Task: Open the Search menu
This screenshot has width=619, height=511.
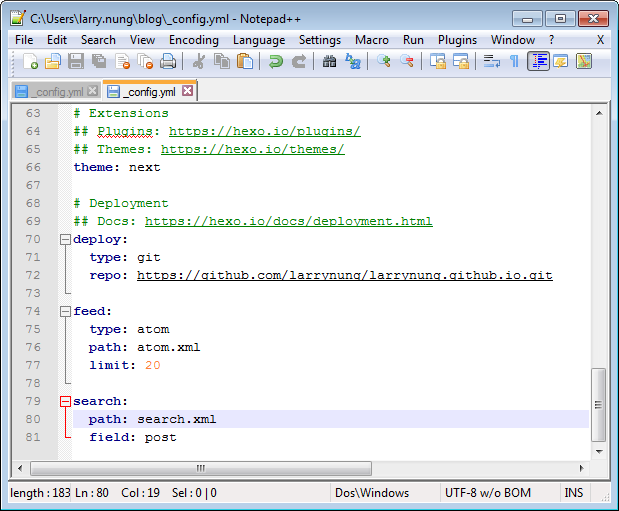Action: coord(98,40)
